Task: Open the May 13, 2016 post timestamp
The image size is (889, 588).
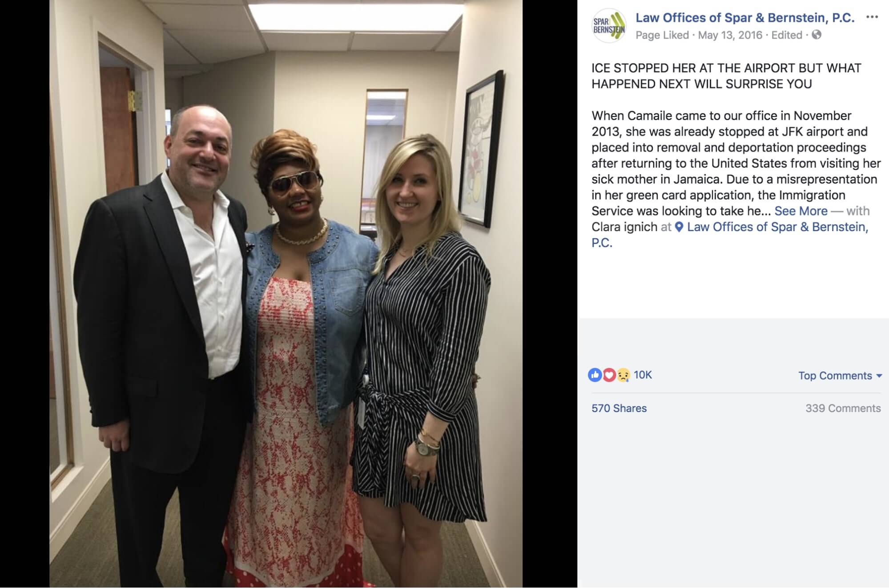Action: click(x=730, y=35)
